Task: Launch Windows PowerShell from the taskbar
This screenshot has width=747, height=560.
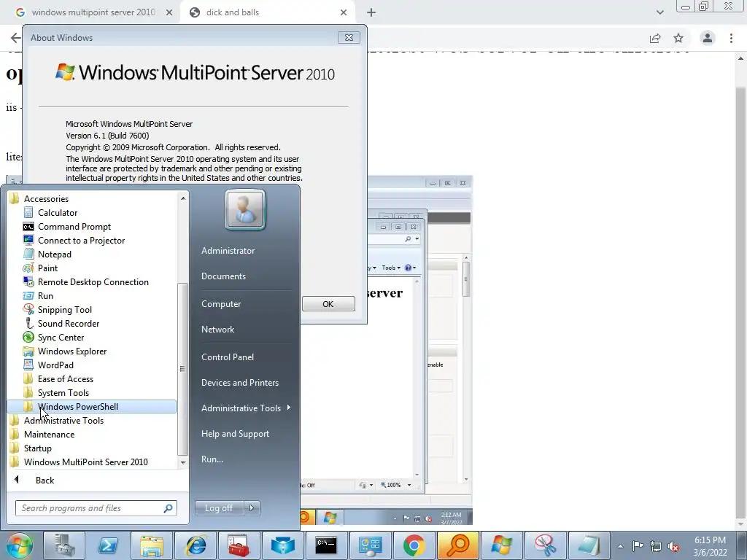Action: click(108, 545)
